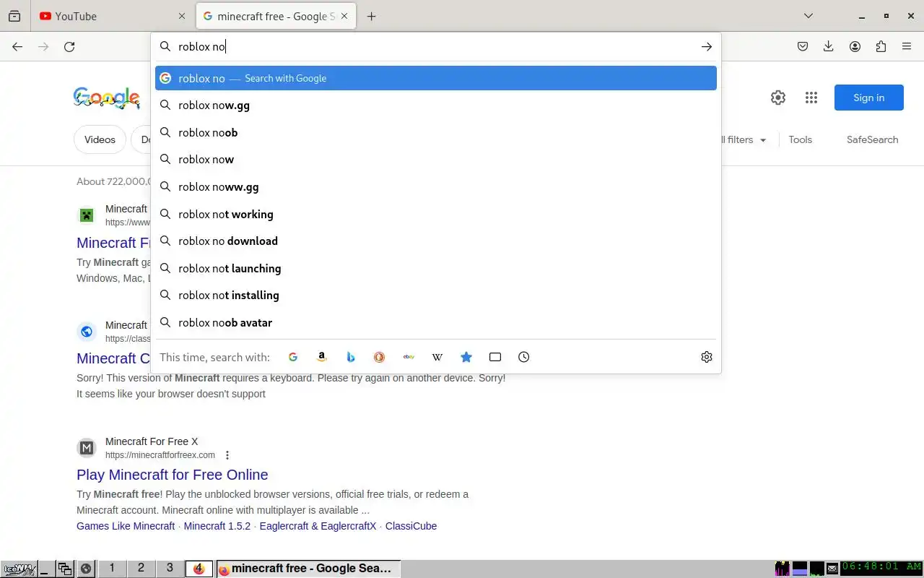Open the Extensions puzzle icon
924x578 pixels.
click(881, 46)
